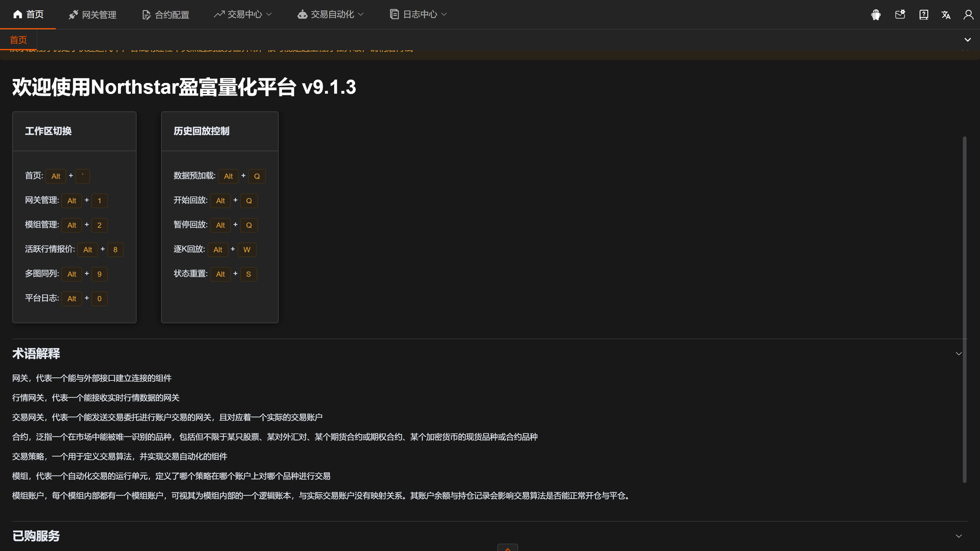Click the Q key in 暂停回放 row
Image resolution: width=980 pixels, height=551 pixels.
[x=249, y=225]
